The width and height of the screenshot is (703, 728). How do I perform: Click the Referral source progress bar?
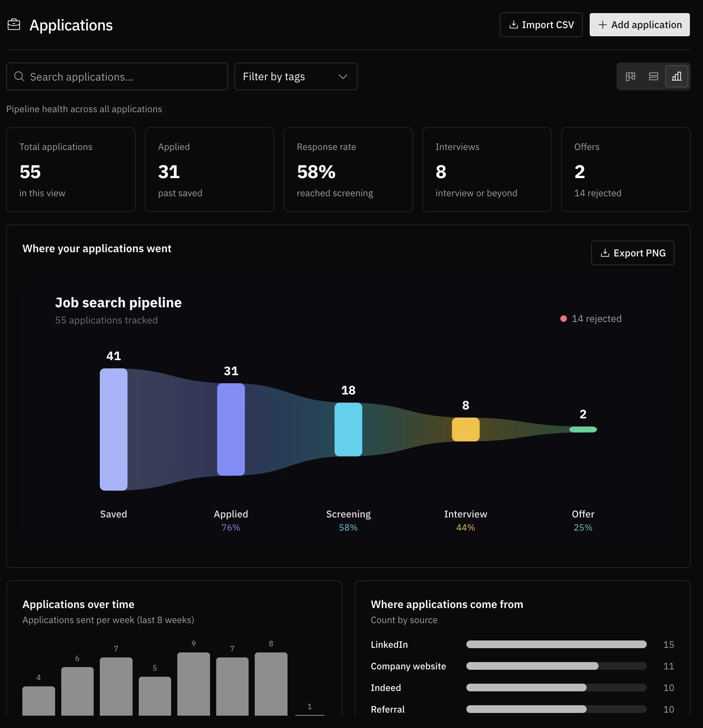[557, 709]
